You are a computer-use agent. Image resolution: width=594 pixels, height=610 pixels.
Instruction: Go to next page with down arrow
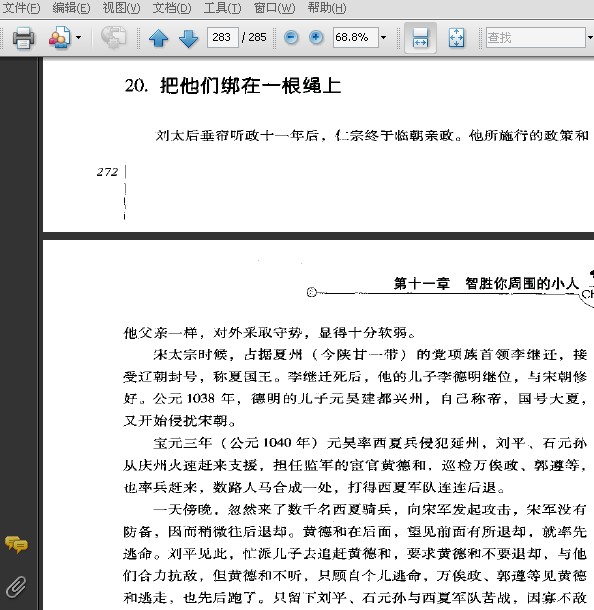click(x=188, y=38)
